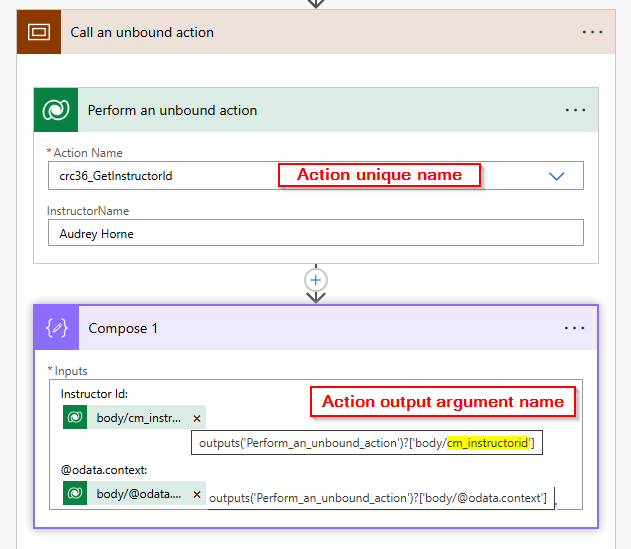Open the Compose 1 ellipsis menu
Viewport: 631px width, 549px height.
point(575,328)
